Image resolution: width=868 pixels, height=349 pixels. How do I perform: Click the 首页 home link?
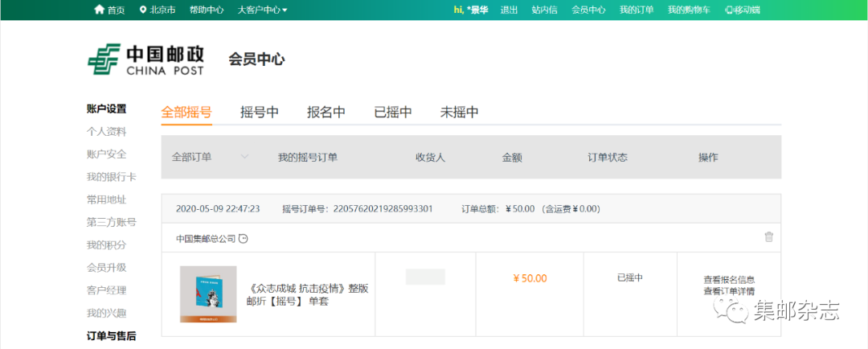tap(116, 10)
